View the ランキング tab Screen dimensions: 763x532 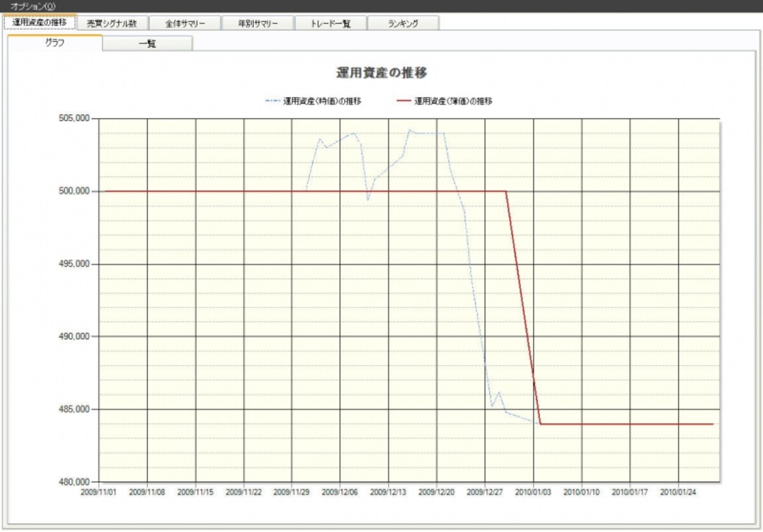coord(403,23)
